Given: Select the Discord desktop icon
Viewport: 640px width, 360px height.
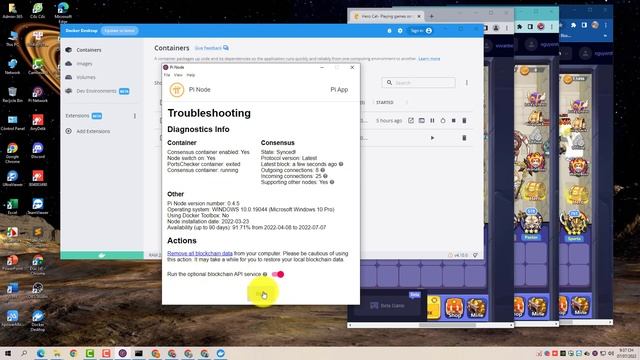Looking at the screenshot, I should (x=38, y=150).
